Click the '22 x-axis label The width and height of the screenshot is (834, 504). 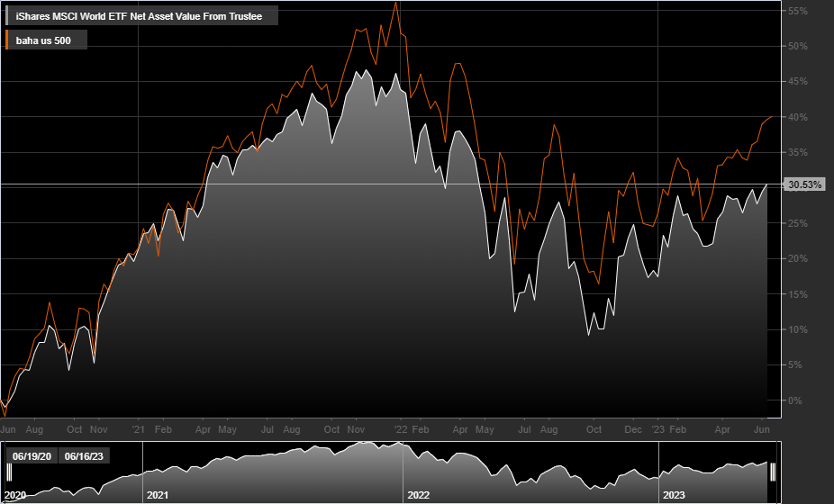(x=401, y=429)
